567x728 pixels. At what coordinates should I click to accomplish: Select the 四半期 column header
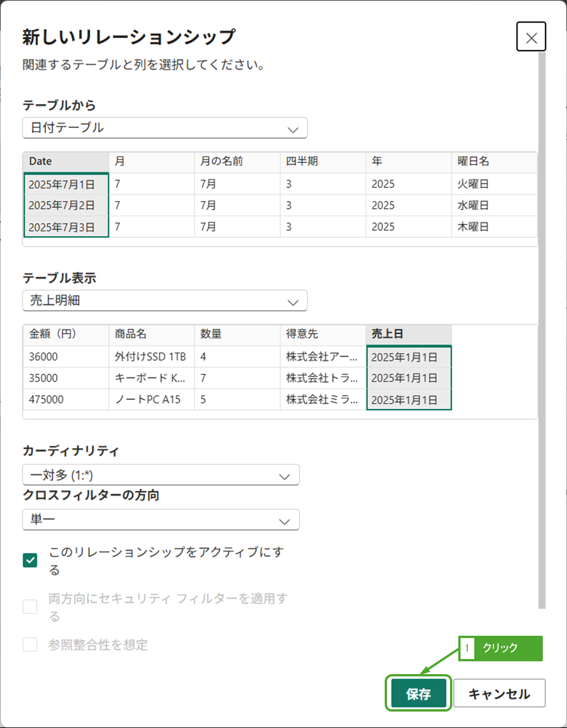tap(322, 162)
